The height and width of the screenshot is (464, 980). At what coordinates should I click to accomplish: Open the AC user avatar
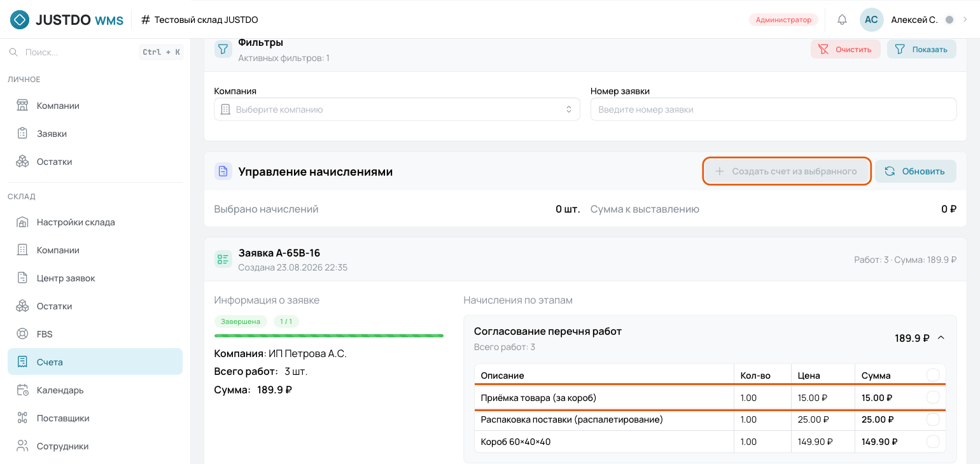click(871, 20)
